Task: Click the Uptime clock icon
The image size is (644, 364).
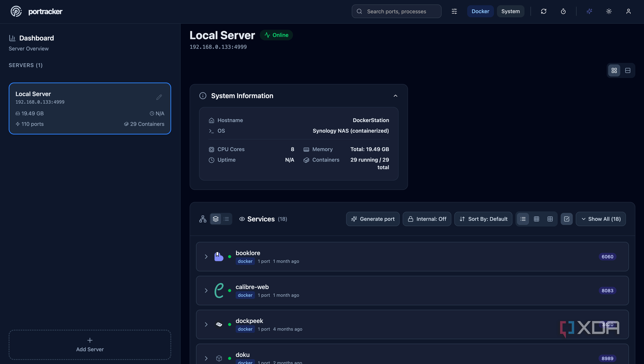Action: click(x=212, y=160)
